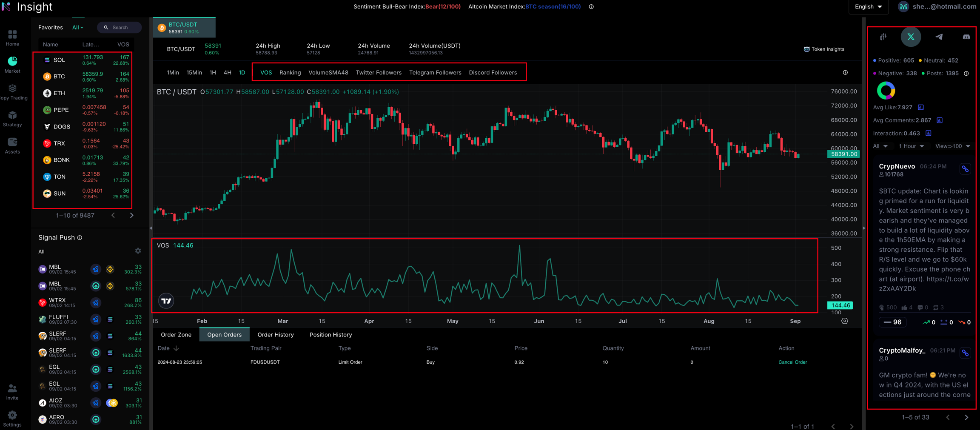Image resolution: width=980 pixels, height=430 pixels.
Task: Switch to the Position History tab
Action: tap(330, 335)
